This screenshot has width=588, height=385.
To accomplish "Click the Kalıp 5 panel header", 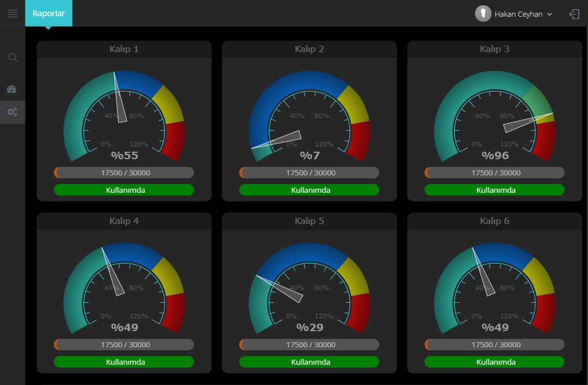I will 309,221.
